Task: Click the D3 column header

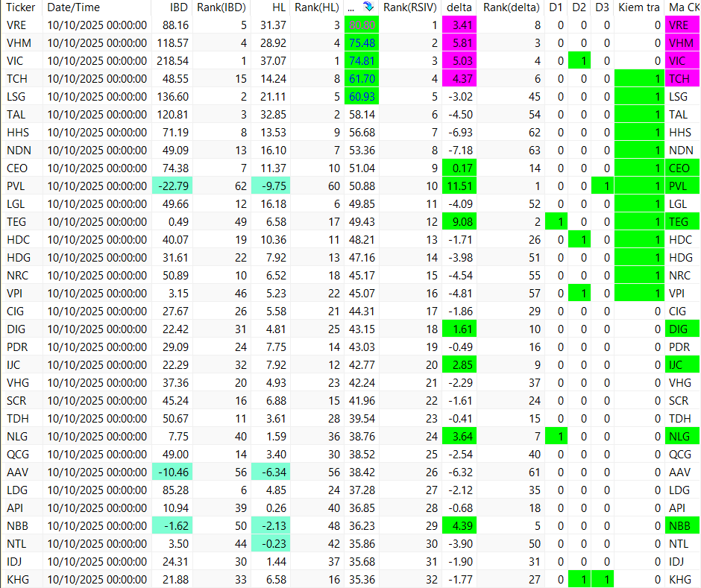Action: [x=603, y=7]
